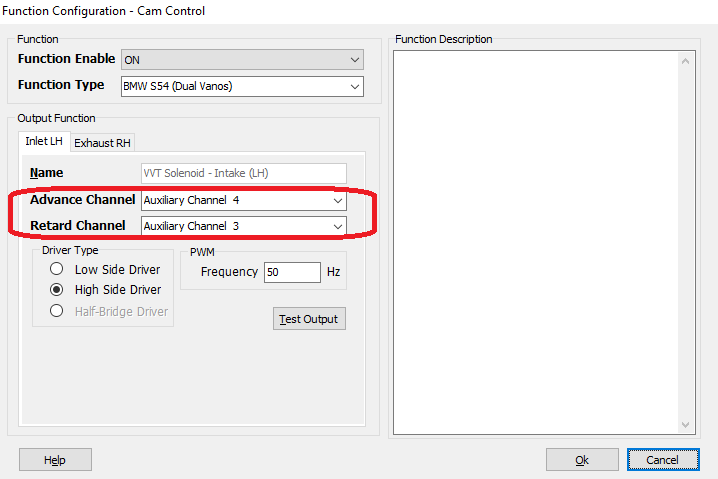Expand the Function Type combo box

tap(242, 86)
